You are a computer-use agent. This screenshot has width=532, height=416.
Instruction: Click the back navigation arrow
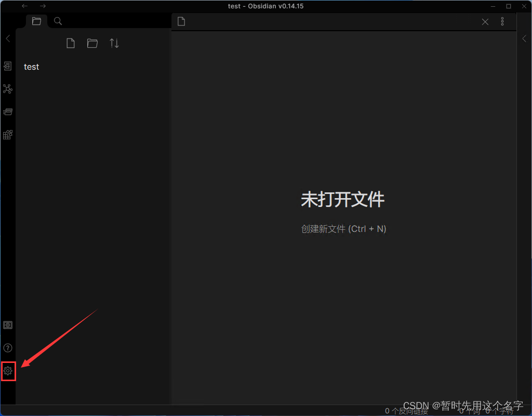click(x=24, y=6)
